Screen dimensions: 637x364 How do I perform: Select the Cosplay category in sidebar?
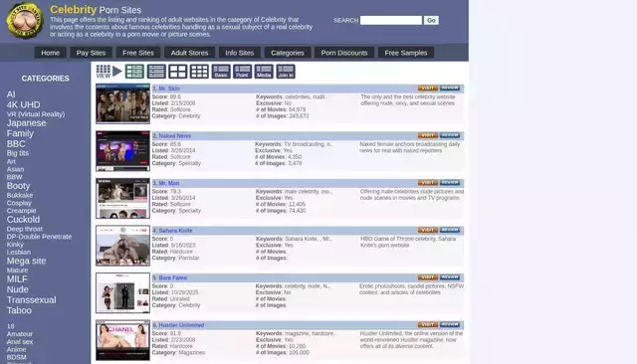coord(19,203)
